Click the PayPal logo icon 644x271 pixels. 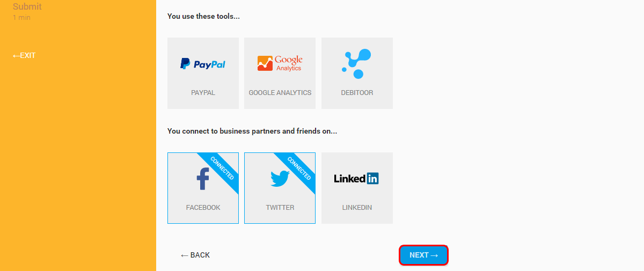[x=203, y=64]
